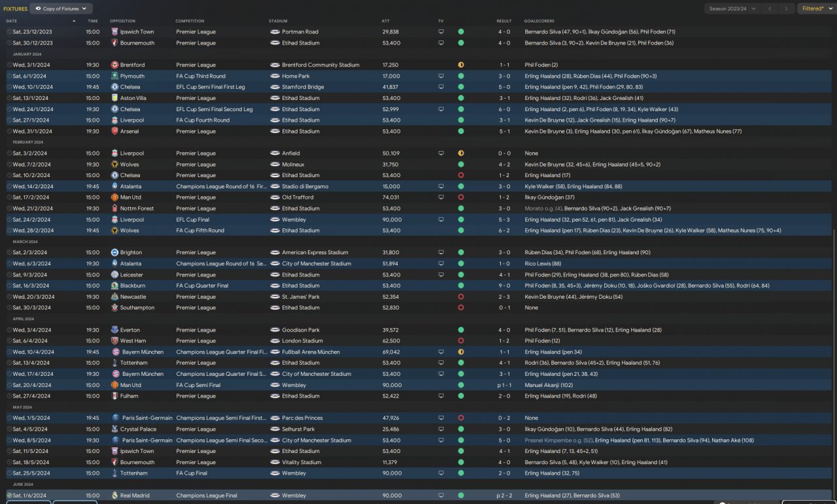
Task: Click the Brighton club badge
Action: coord(114,252)
